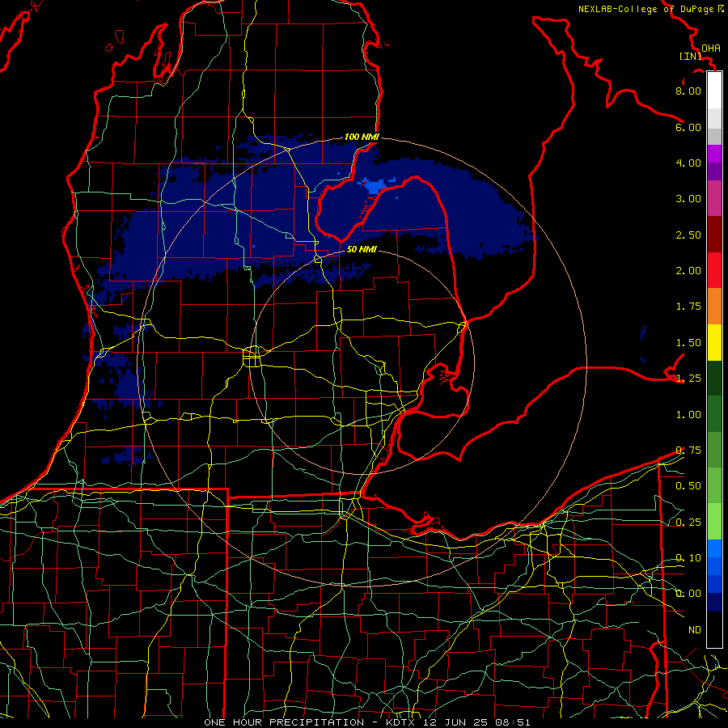This screenshot has width=728, height=728.
Task: Click the 100 NMI range ring label
Action: pyautogui.click(x=362, y=137)
